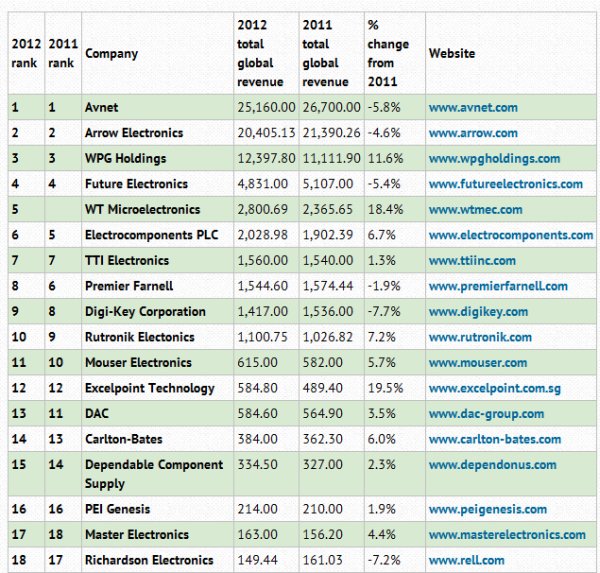Click the 11.6% change value

(x=385, y=159)
